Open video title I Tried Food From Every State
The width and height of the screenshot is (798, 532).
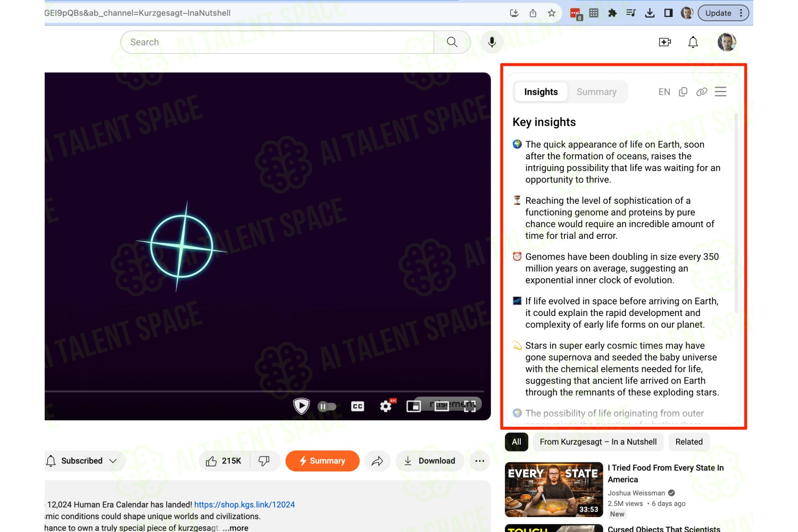point(666,473)
